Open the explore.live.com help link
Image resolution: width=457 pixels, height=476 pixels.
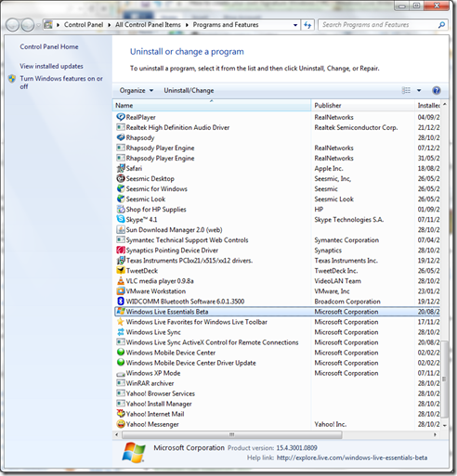[x=352, y=457]
